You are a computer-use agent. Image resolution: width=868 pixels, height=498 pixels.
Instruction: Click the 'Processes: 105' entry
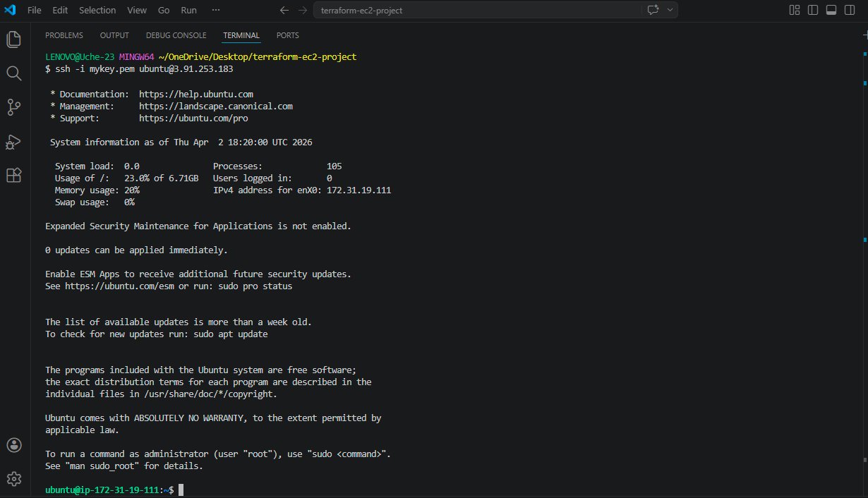click(277, 166)
